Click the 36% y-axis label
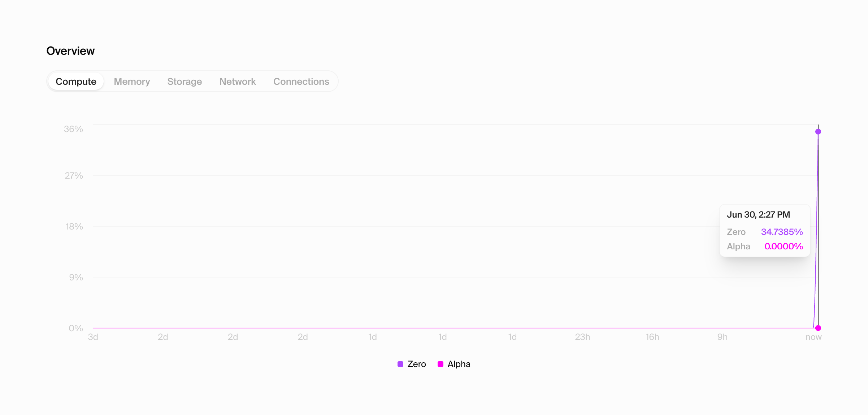 73,129
